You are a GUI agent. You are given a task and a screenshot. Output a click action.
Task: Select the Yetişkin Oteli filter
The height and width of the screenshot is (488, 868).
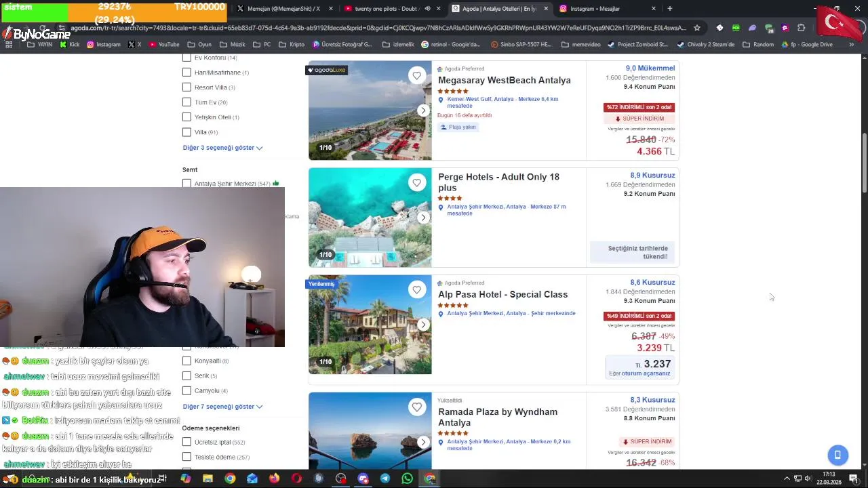[x=186, y=117]
